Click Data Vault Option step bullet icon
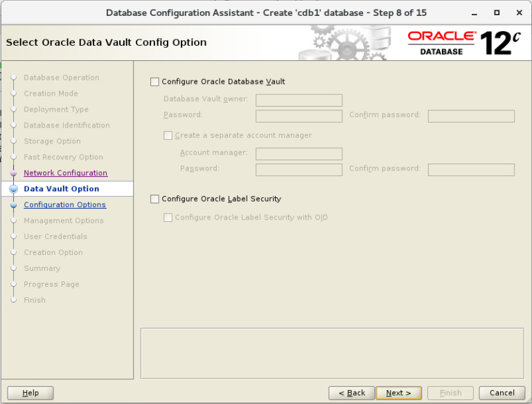The image size is (532, 404). click(x=14, y=188)
